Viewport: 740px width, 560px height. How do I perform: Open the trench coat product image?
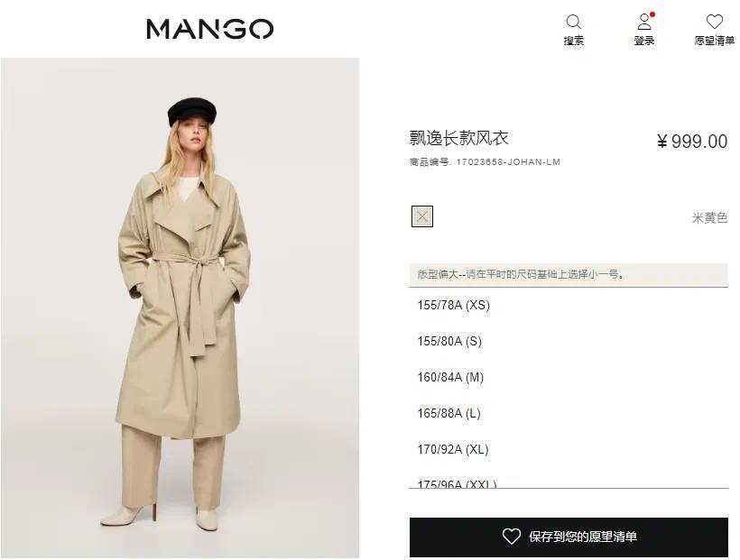pyautogui.click(x=180, y=308)
